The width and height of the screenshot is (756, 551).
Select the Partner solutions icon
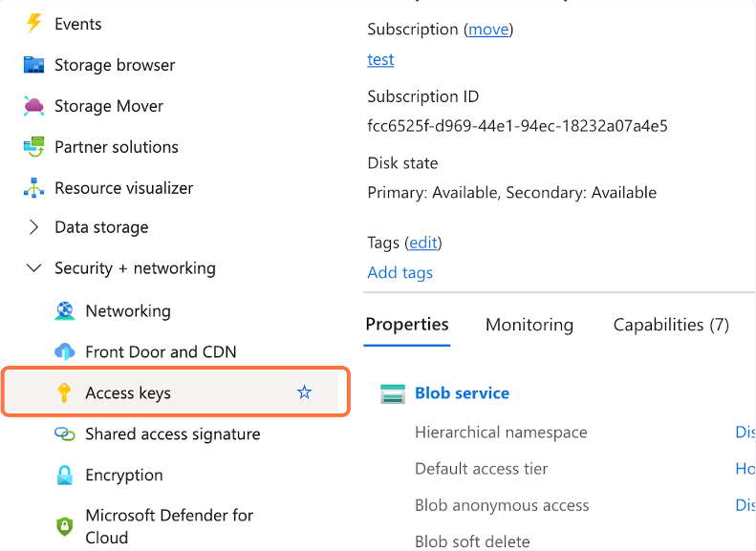pos(34,147)
